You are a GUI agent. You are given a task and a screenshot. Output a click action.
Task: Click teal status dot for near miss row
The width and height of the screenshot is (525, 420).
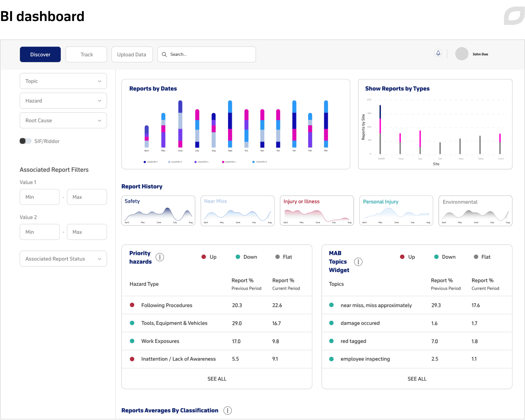331,305
